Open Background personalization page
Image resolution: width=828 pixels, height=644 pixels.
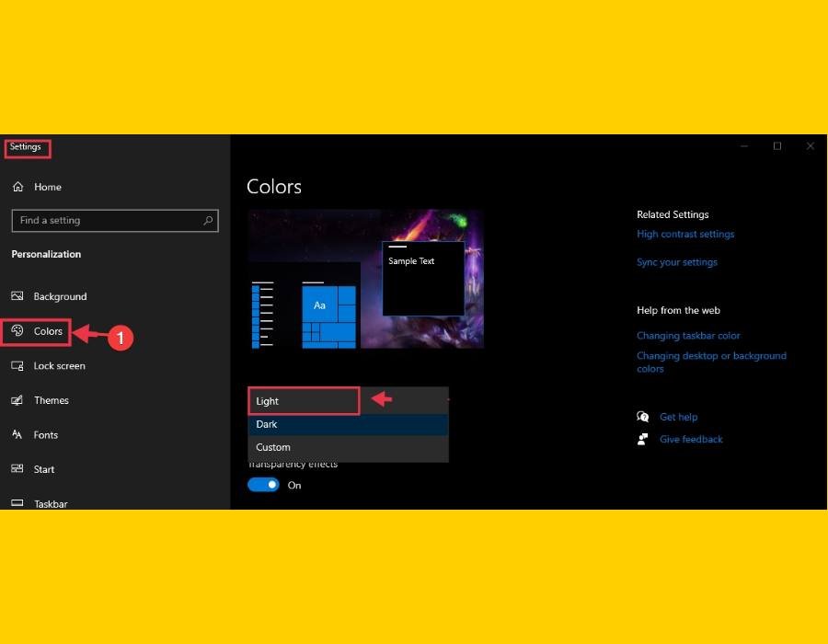[x=60, y=296]
